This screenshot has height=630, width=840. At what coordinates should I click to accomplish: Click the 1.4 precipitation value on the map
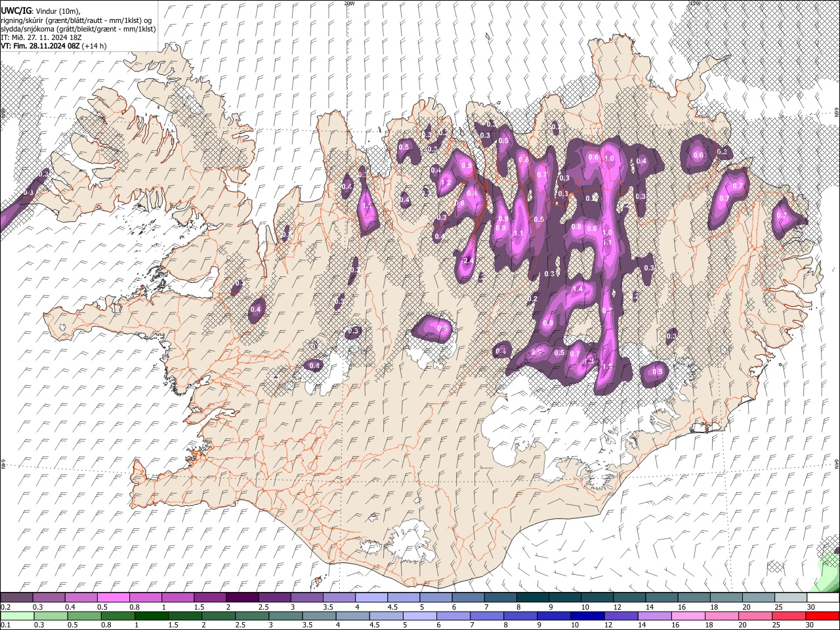(x=578, y=289)
